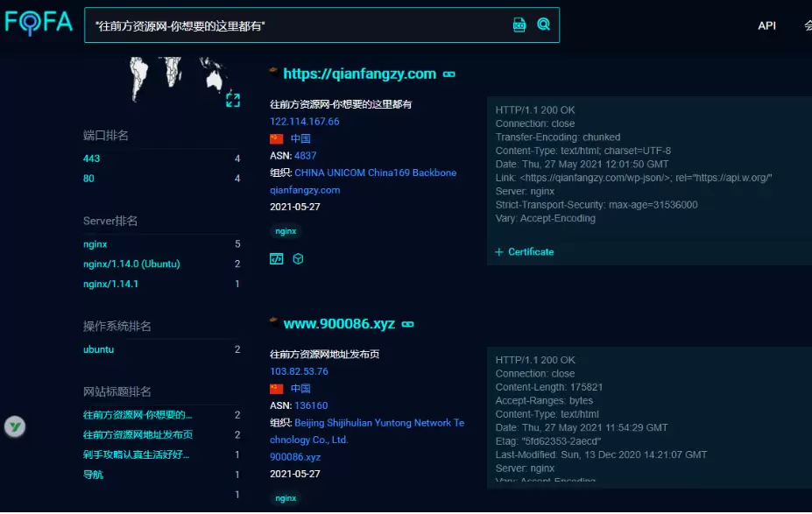View website source code icon for qianfangzy.com

(x=277, y=259)
